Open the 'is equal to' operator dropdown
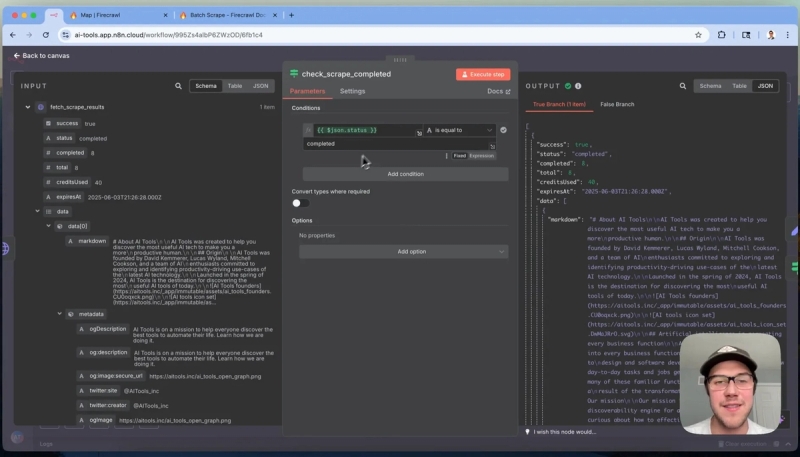This screenshot has width=800, height=457. pyautogui.click(x=459, y=130)
